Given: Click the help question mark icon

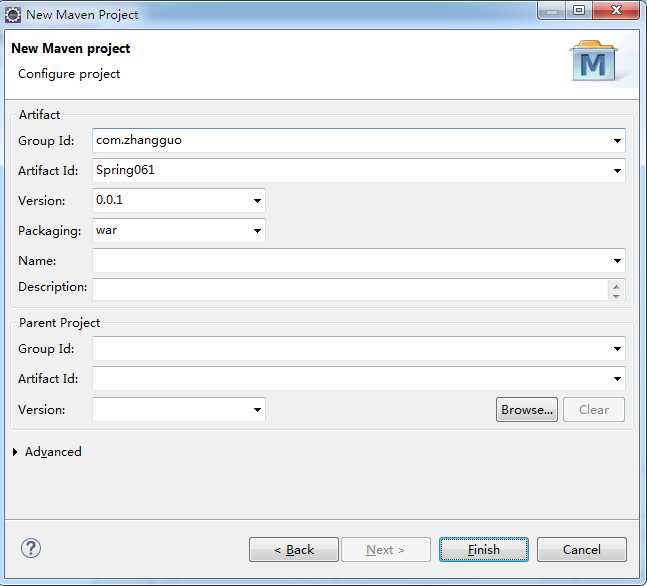Looking at the screenshot, I should point(31,548).
